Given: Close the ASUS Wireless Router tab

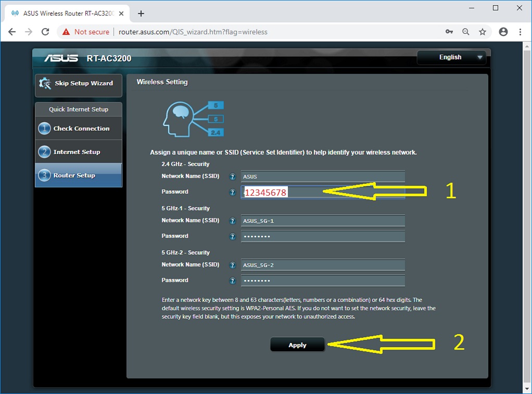Looking at the screenshot, I should point(121,14).
